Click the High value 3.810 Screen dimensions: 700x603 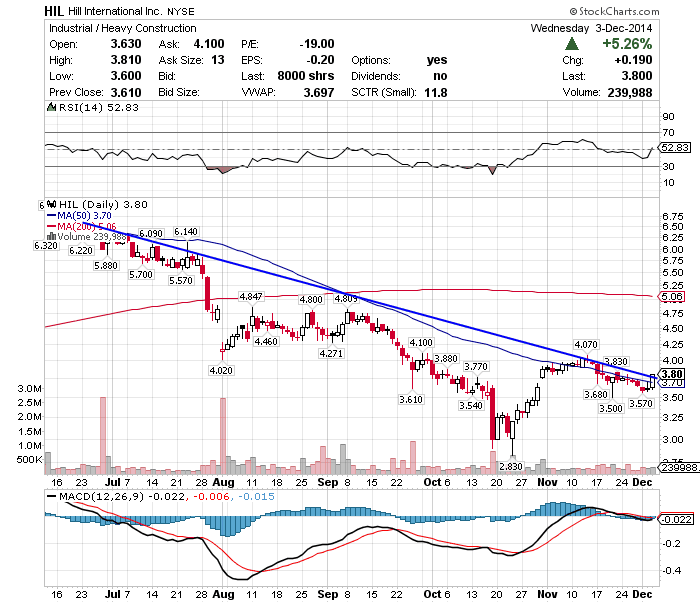pos(126,60)
